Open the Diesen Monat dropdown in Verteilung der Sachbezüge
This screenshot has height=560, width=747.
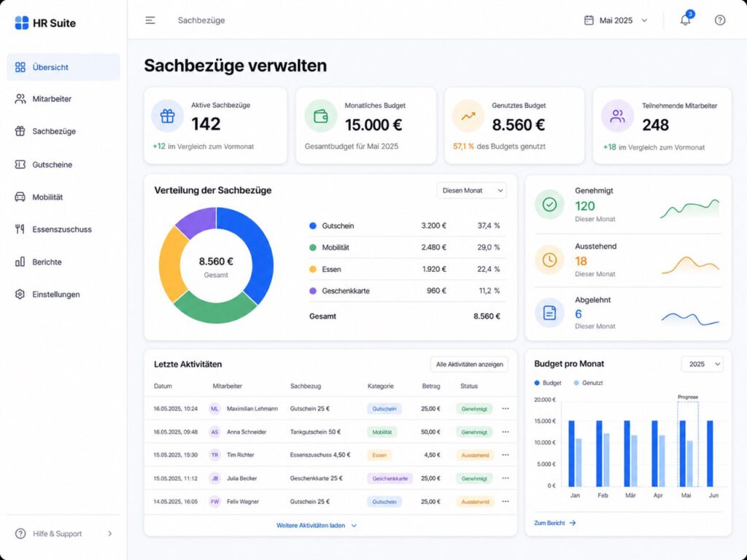(472, 190)
